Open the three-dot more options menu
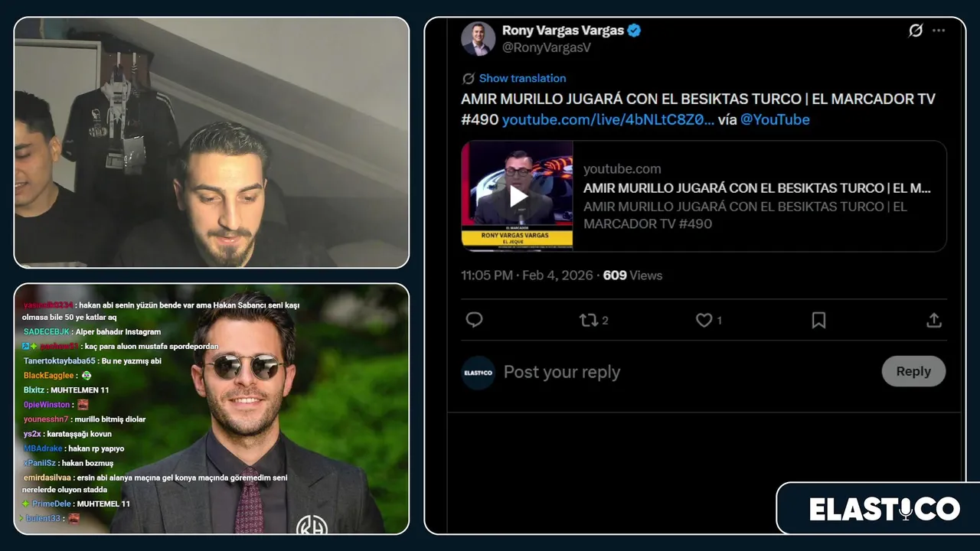 (x=939, y=31)
